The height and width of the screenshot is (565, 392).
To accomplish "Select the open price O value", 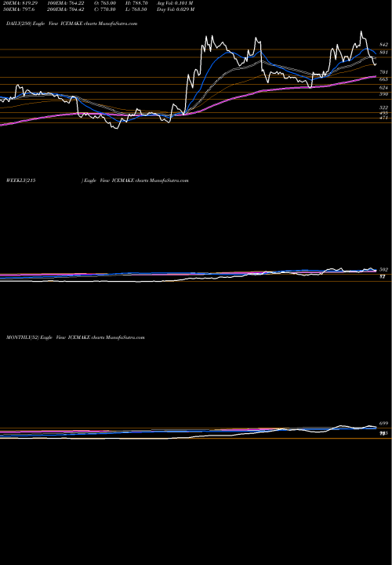I will point(106,3).
